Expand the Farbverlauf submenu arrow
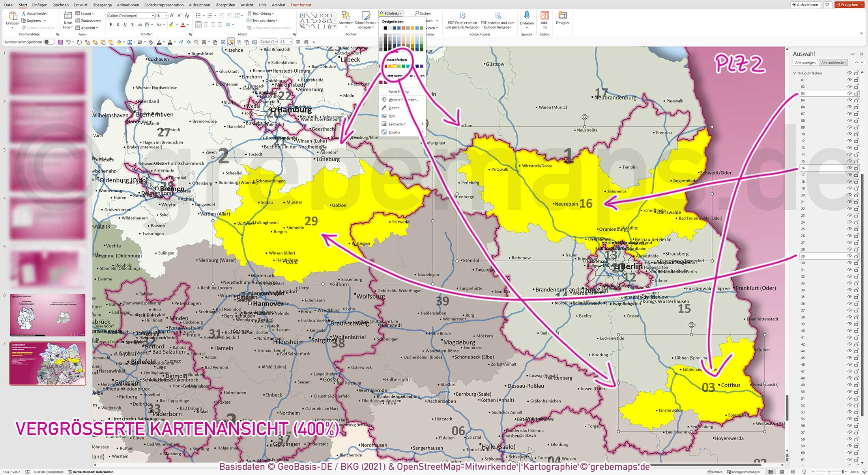The image size is (868, 475). (422, 124)
